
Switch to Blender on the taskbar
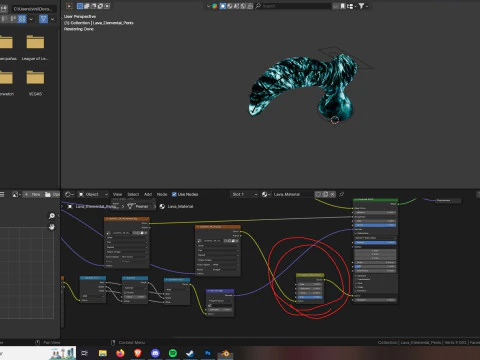point(226,353)
